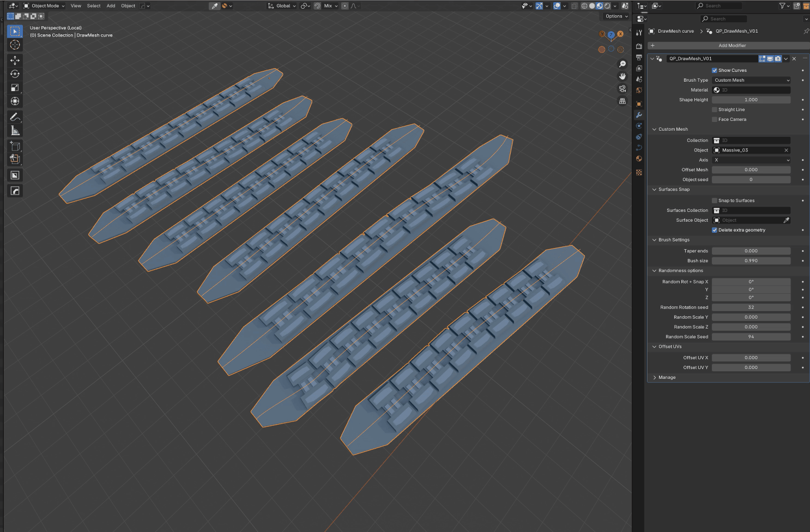
Task: Enable the Straight Line checkbox
Action: [715, 110]
